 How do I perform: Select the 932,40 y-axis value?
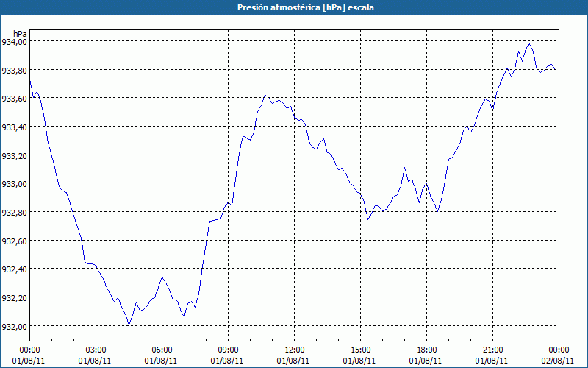point(14,269)
